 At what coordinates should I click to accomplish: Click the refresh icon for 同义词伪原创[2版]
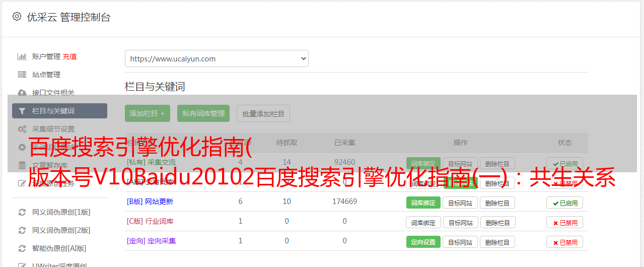(x=22, y=230)
